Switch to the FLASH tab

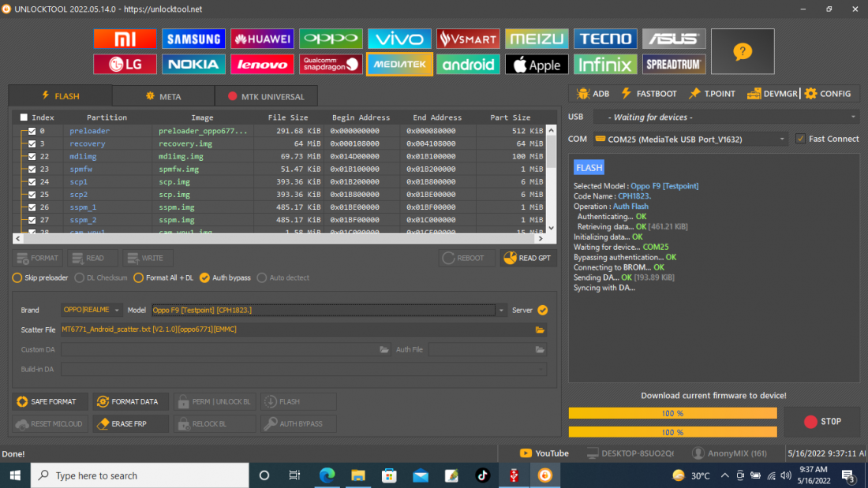[x=61, y=95]
